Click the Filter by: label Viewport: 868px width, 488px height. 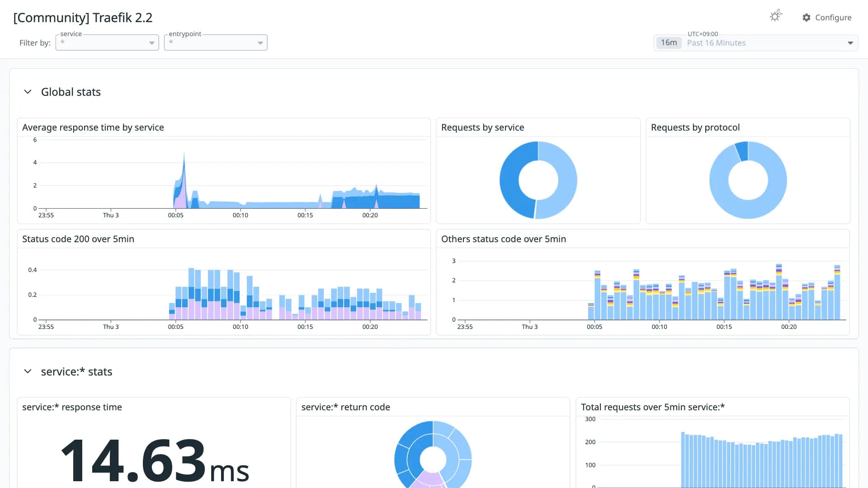click(x=35, y=43)
